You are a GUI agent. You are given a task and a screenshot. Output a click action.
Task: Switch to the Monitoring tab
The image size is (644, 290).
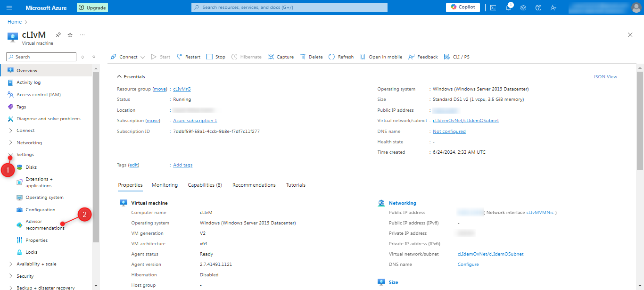tap(165, 185)
